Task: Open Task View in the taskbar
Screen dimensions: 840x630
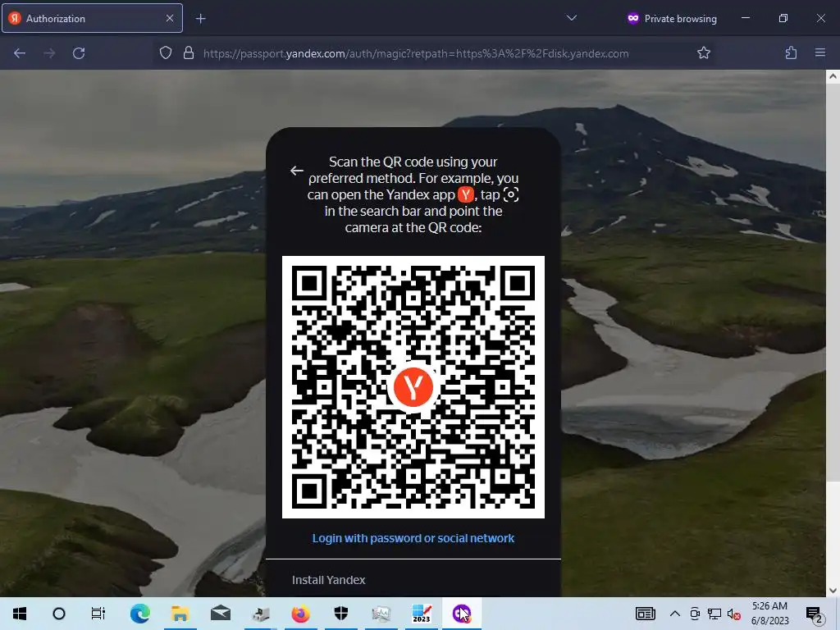Action: pyautogui.click(x=98, y=614)
